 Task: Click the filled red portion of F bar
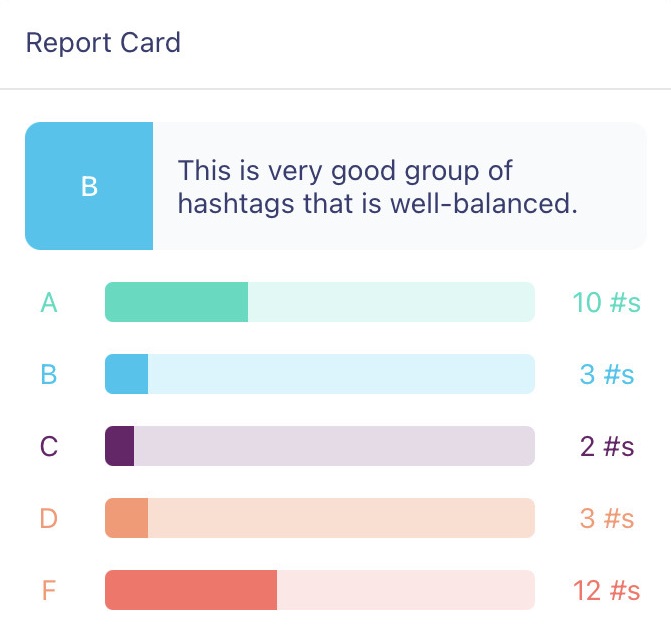(x=190, y=590)
